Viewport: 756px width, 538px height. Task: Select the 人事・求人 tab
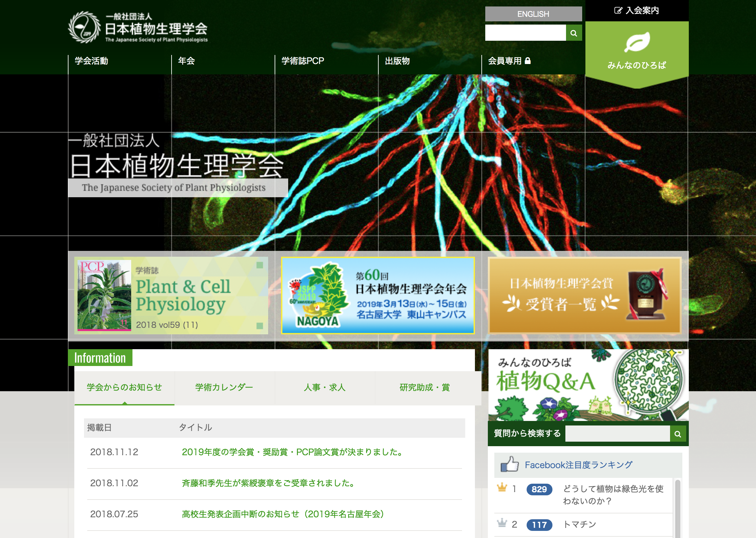(x=324, y=387)
